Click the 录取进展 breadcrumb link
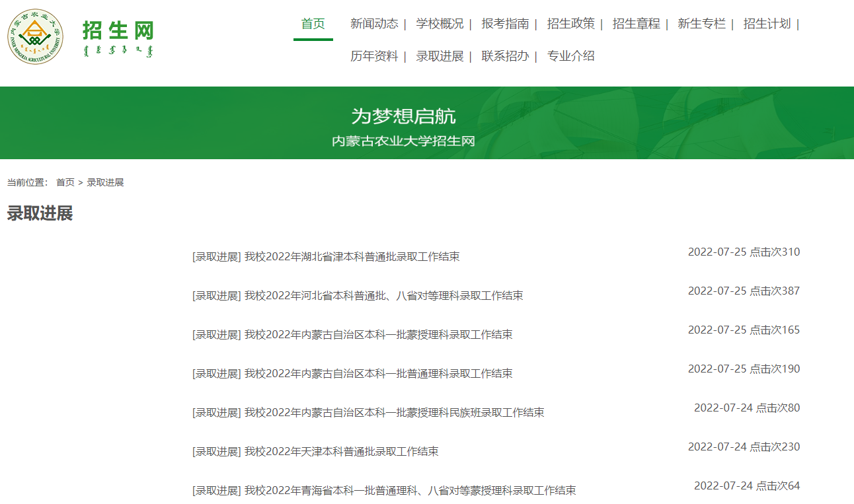854x504 pixels. [106, 182]
